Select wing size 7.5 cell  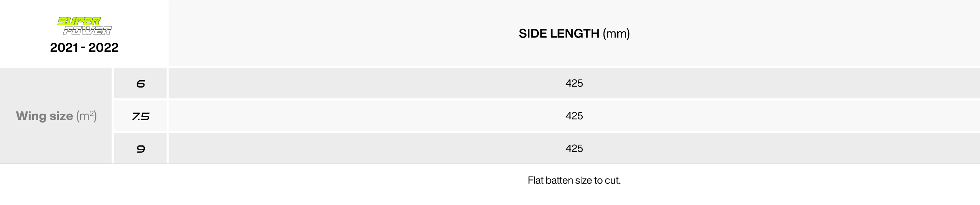[140, 116]
